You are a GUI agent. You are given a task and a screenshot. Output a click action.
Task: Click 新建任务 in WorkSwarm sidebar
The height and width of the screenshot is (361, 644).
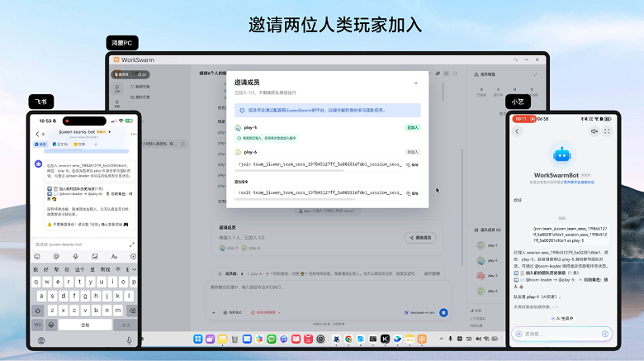tap(140, 87)
